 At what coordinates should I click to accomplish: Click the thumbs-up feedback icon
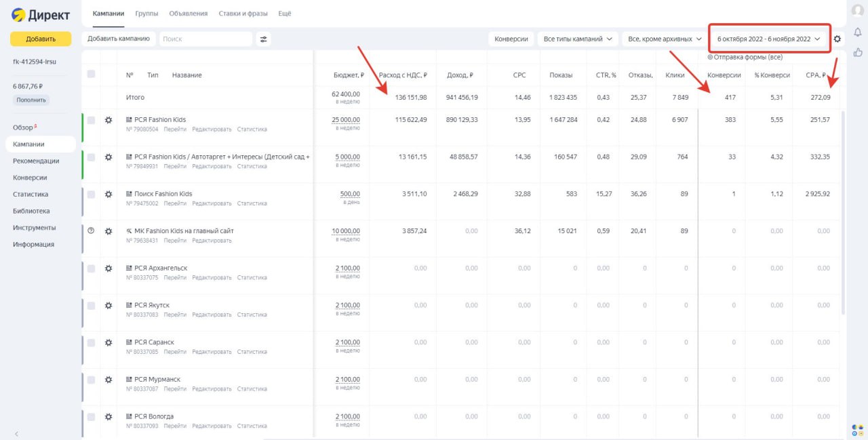pos(857,52)
